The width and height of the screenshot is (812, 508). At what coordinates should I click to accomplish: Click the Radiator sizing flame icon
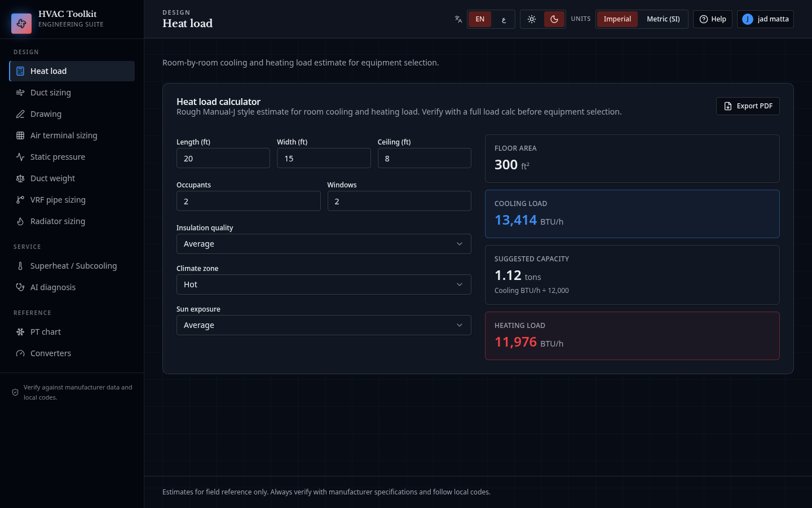(20, 221)
